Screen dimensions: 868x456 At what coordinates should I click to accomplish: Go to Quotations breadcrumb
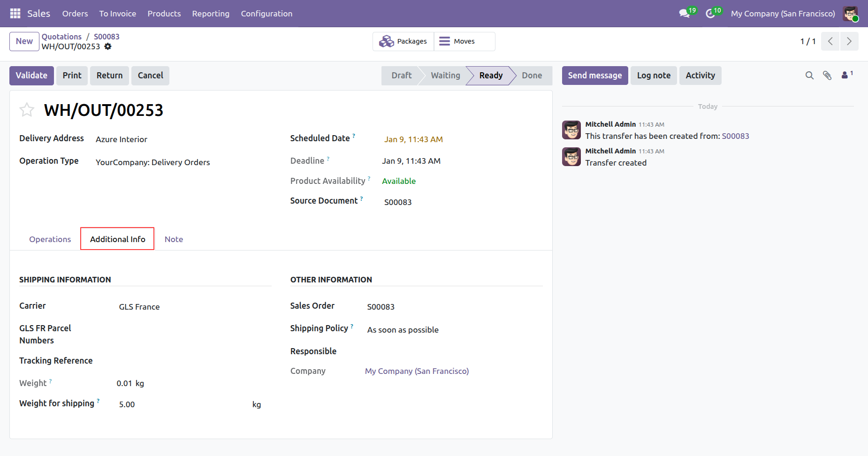coord(61,37)
